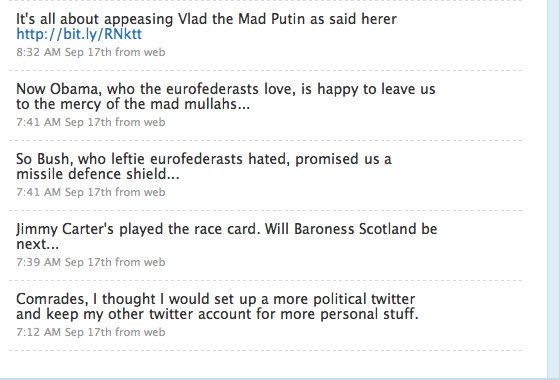Image resolution: width=559 pixels, height=380 pixels.
Task: Click the word "next..." in Carter tweet
Action: point(37,245)
